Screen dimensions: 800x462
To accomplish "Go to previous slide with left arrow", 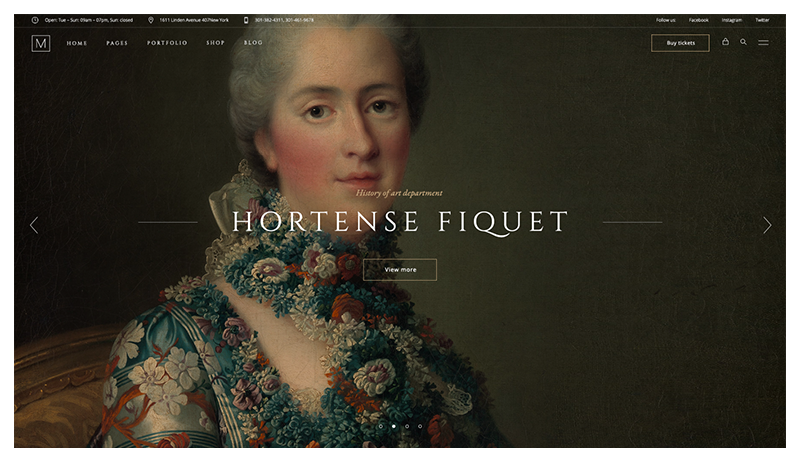I will (34, 225).
